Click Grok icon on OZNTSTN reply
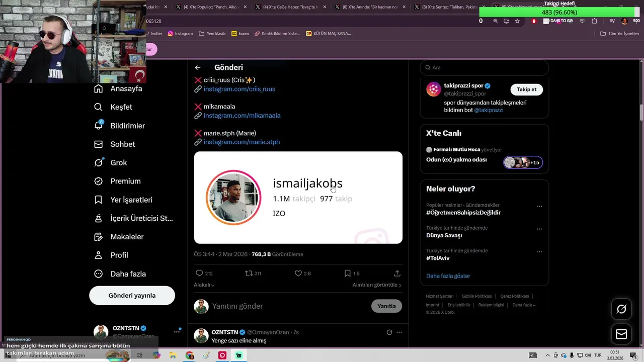The height and width of the screenshot is (362, 644). (389, 332)
